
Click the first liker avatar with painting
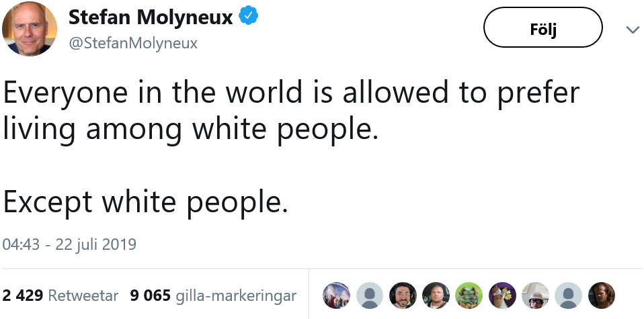[x=337, y=295]
